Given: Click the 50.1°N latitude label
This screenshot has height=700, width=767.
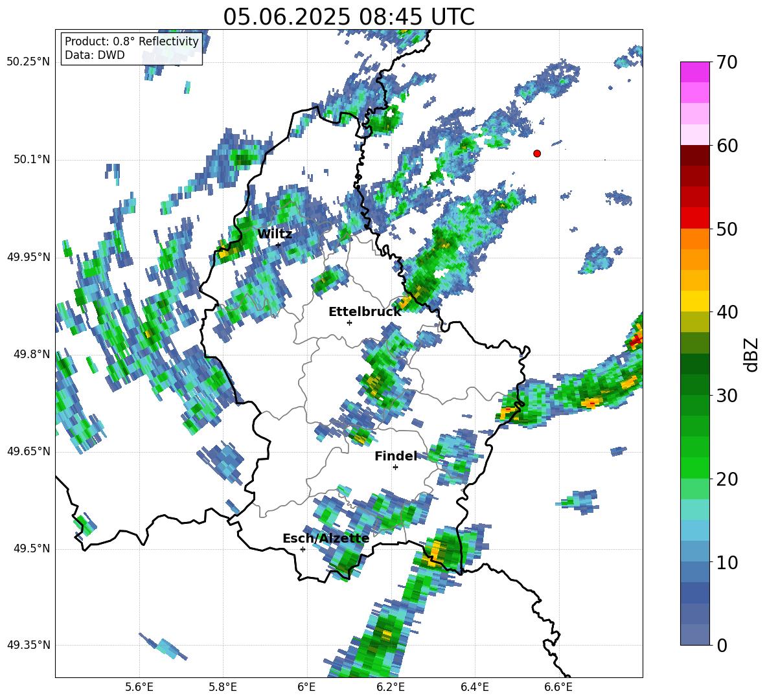Looking at the screenshot, I should click(31, 160).
